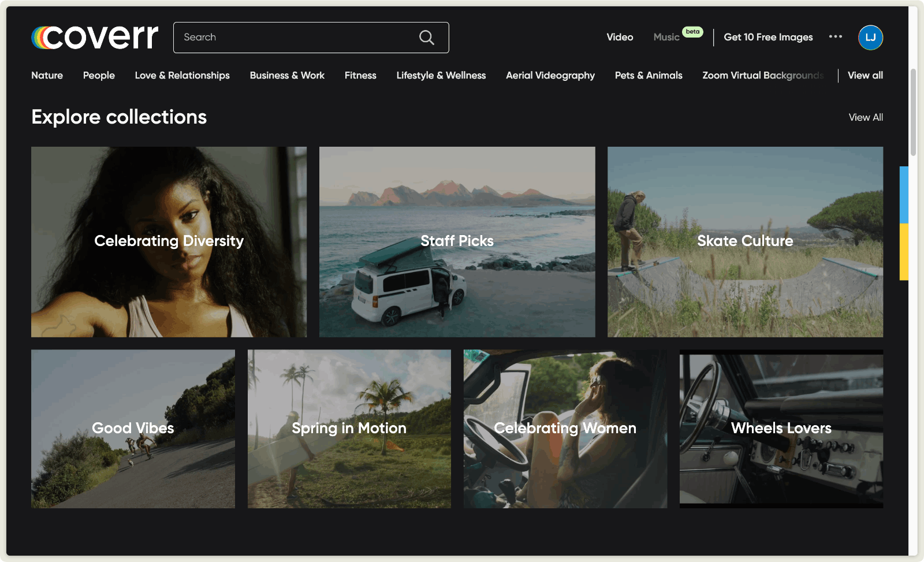Click the Coverr logo
Image resolution: width=924 pixels, height=562 pixels.
tap(95, 37)
